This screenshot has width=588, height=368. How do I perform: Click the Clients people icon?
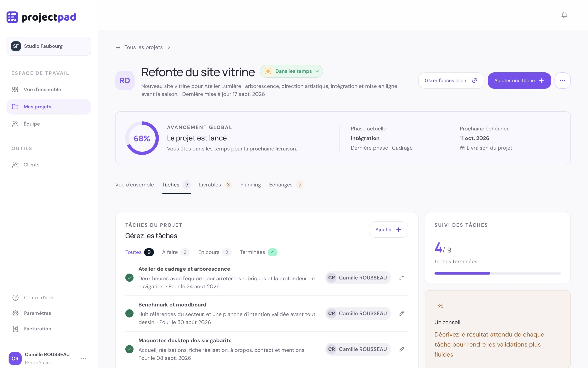point(15,165)
